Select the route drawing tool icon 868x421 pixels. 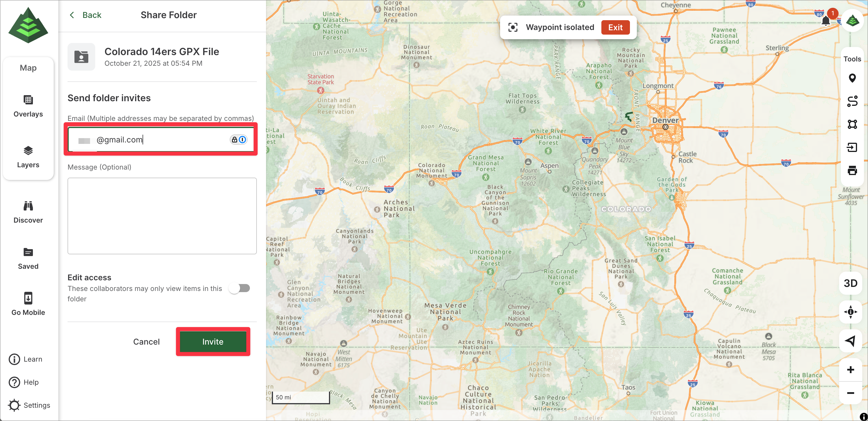(x=852, y=102)
